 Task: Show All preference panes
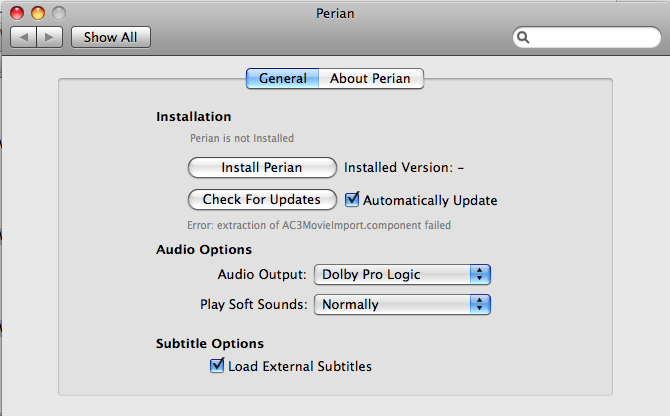pos(111,37)
